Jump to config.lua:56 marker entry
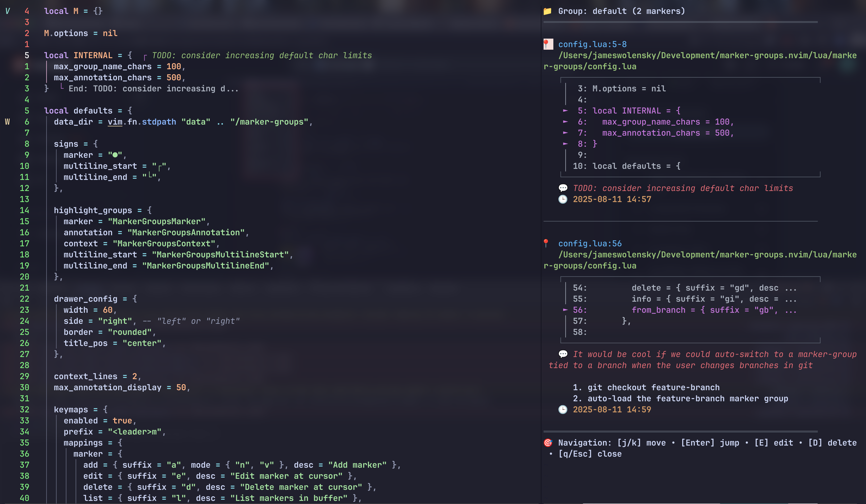 (590, 244)
